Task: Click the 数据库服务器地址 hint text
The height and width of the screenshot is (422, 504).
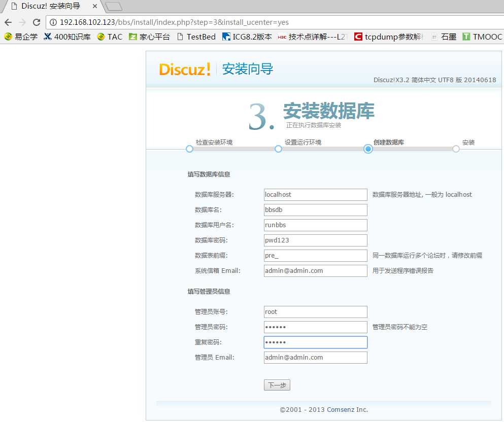Action: tap(422, 195)
